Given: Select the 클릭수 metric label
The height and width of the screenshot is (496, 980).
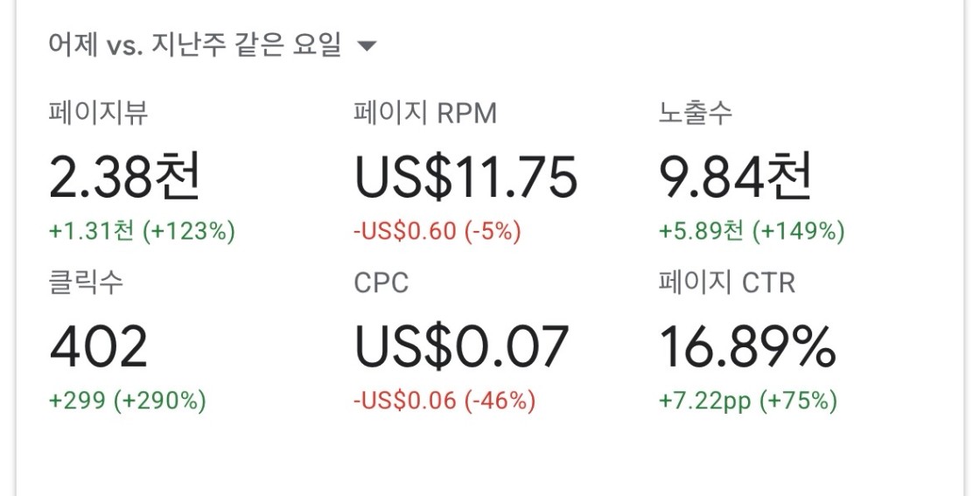Looking at the screenshot, I should tap(86, 283).
